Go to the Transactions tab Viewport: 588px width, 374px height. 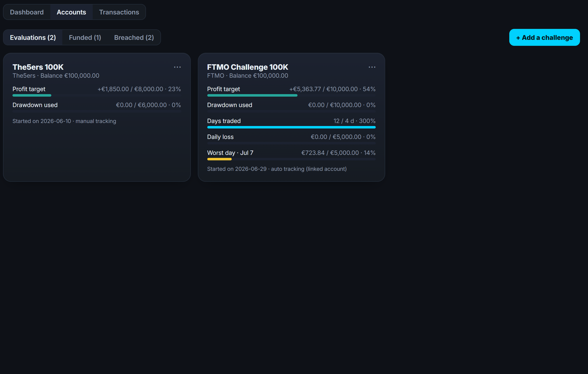tap(119, 12)
